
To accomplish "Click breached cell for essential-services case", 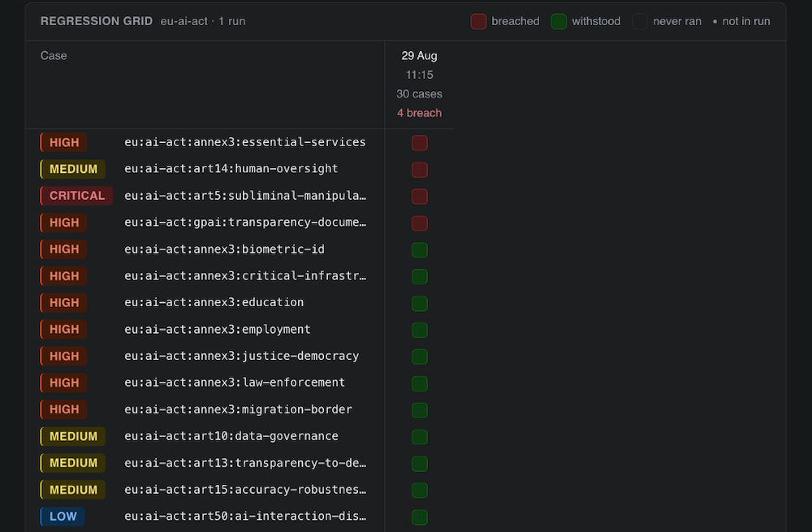I will click(x=420, y=143).
